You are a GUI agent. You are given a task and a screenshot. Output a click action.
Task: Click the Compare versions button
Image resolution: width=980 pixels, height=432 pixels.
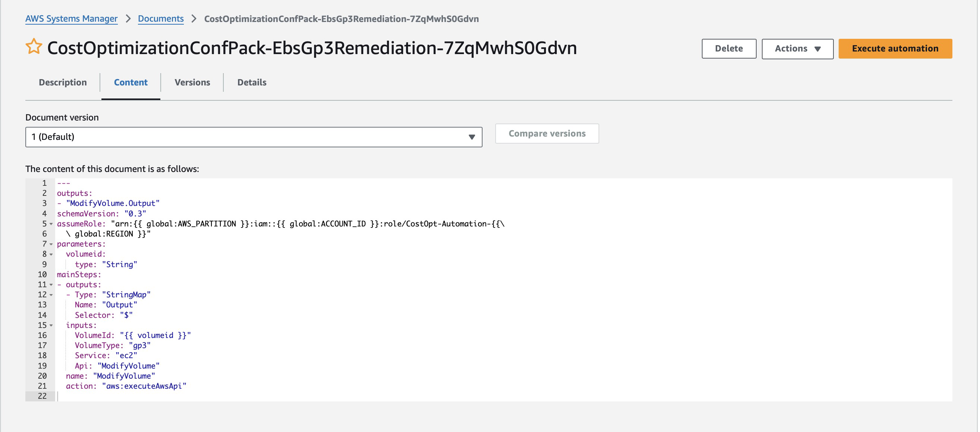[547, 134]
